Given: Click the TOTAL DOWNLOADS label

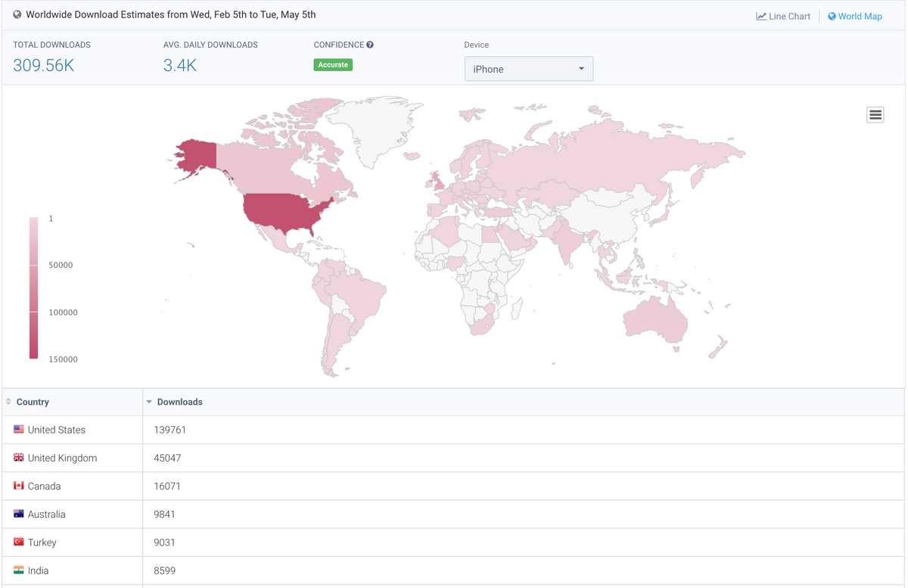Looking at the screenshot, I should (x=51, y=45).
